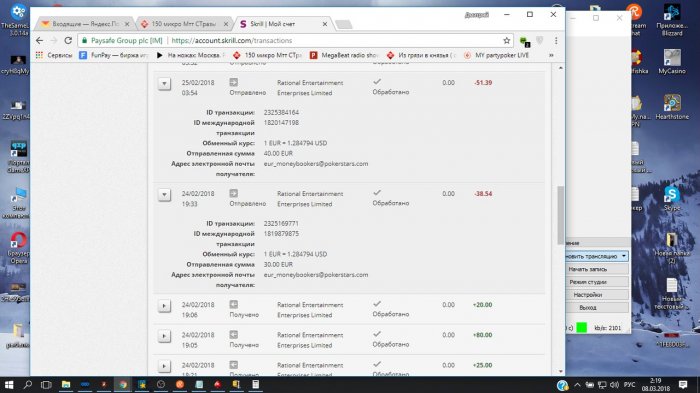Open the Новая папка (2) desktop folder
The image size is (700, 393).
(672, 248)
